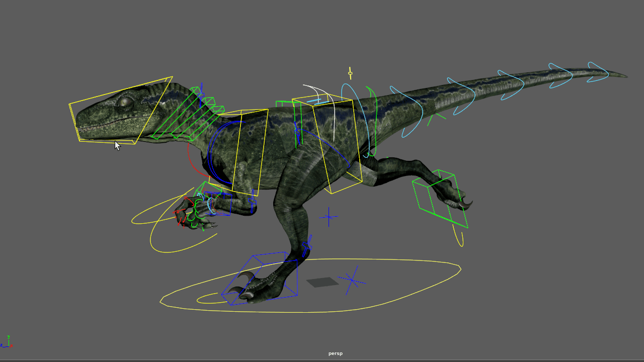Click the XYZ axis indicator gizmo
The image size is (644, 362).
7,342
